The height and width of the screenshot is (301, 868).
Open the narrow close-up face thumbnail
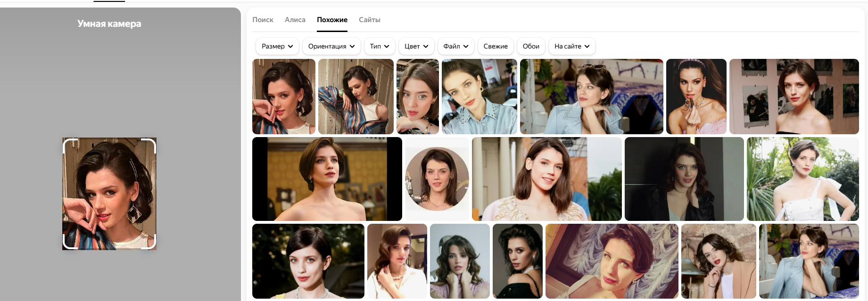pos(418,97)
